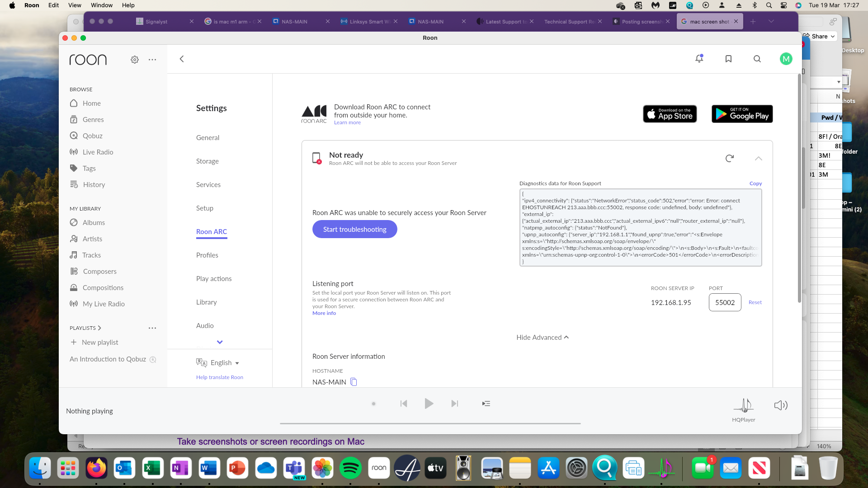Collapse Hide Advanced section
The width and height of the screenshot is (868, 488).
point(542,338)
